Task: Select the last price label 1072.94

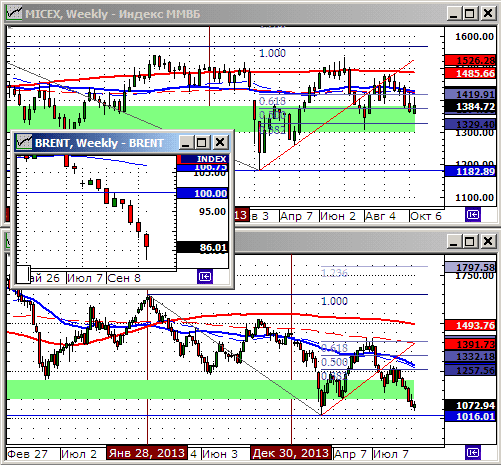Action: click(x=471, y=405)
